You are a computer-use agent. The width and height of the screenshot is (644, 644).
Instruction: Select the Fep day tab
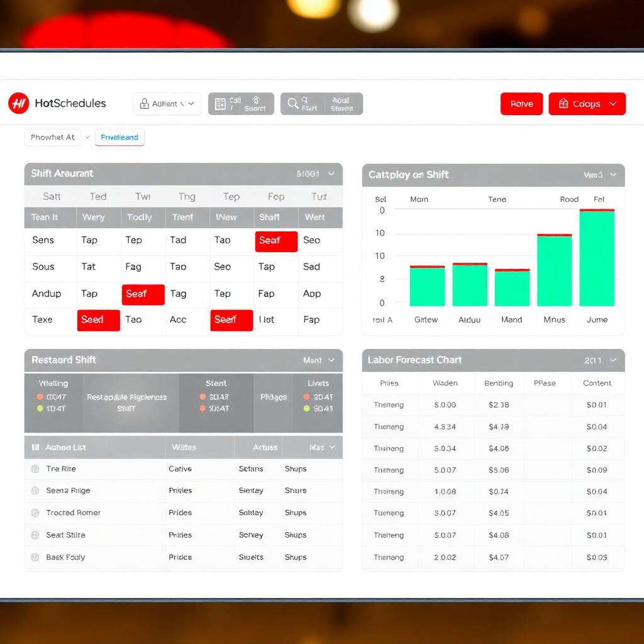click(276, 196)
